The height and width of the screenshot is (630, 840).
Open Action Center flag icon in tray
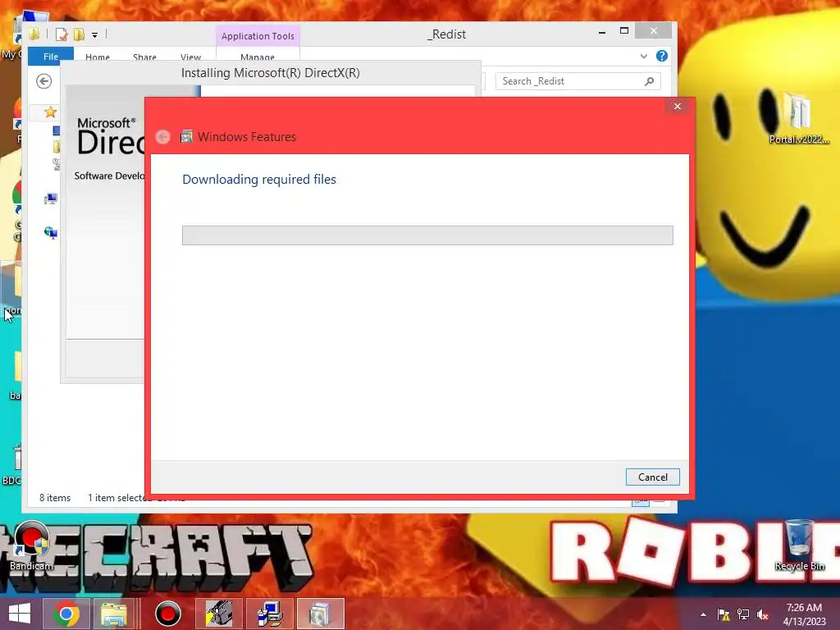724,614
